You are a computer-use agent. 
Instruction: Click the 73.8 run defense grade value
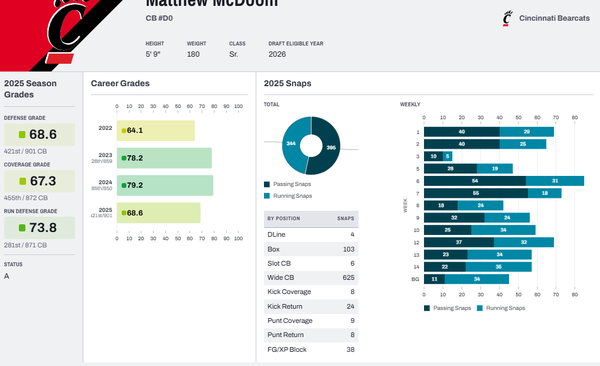43,228
